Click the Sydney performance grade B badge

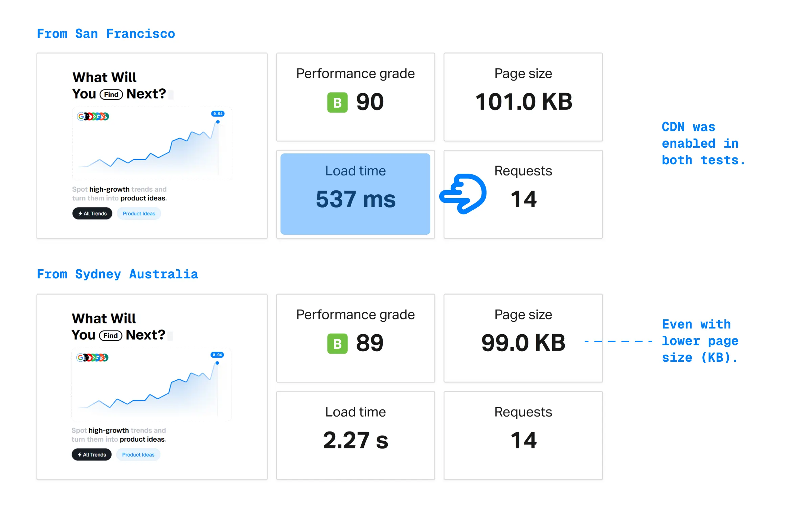tap(337, 343)
